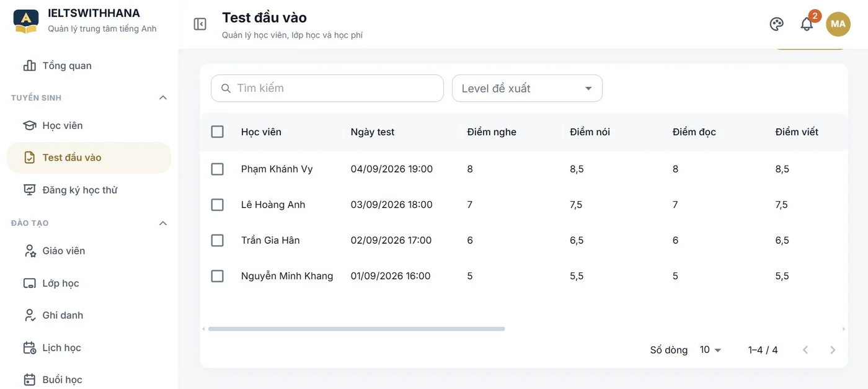The image size is (868, 389).
Task: Click the Ghi danh user-check icon
Action: (x=29, y=315)
